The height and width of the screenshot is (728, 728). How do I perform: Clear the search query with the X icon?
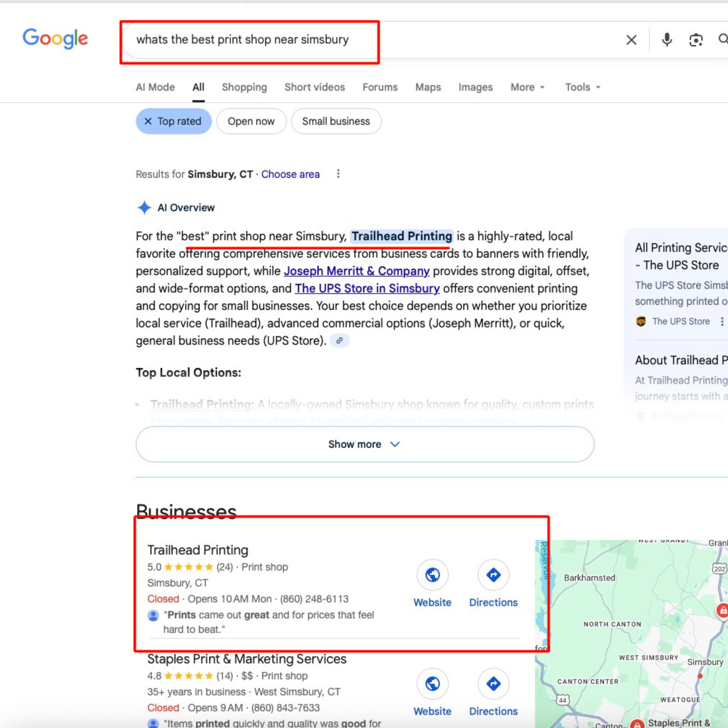[631, 39]
